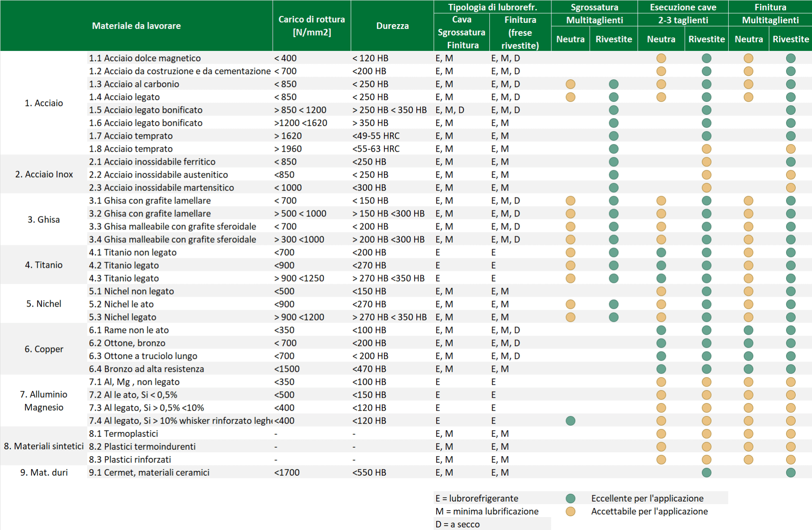Select the Materiale da lavorare header
812x530 pixels.
pyautogui.click(x=136, y=26)
